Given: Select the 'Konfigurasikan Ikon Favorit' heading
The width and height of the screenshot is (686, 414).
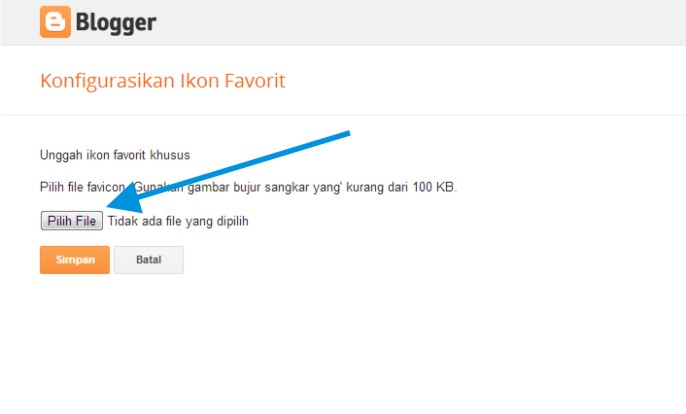Looking at the screenshot, I should (x=162, y=81).
